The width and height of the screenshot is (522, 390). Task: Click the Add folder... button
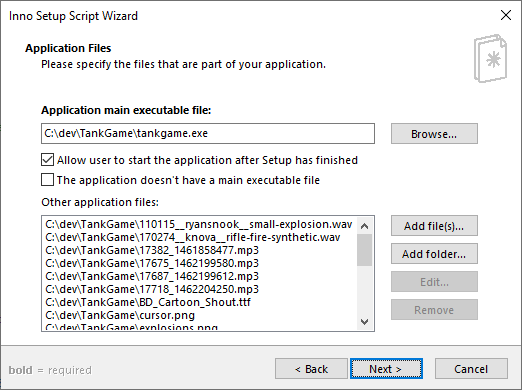[x=434, y=254]
